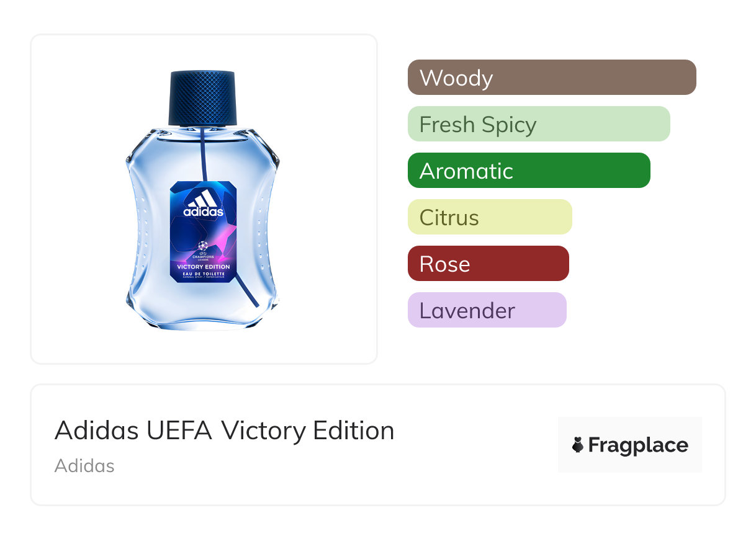The height and width of the screenshot is (536, 756).
Task: Click the dark red Rose accord bar
Action: [x=488, y=264]
